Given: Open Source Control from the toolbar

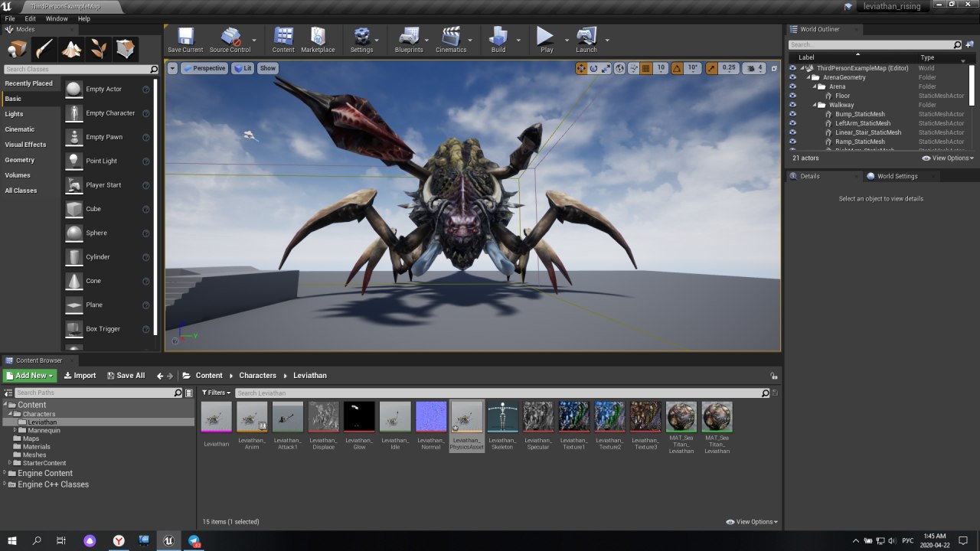Looking at the screenshot, I should pos(230,40).
